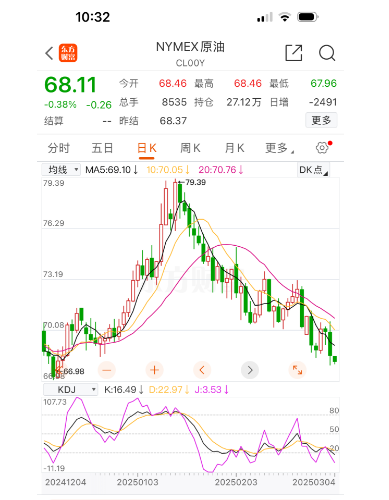Tap the K:16.49 indicator value

pyautogui.click(x=123, y=389)
